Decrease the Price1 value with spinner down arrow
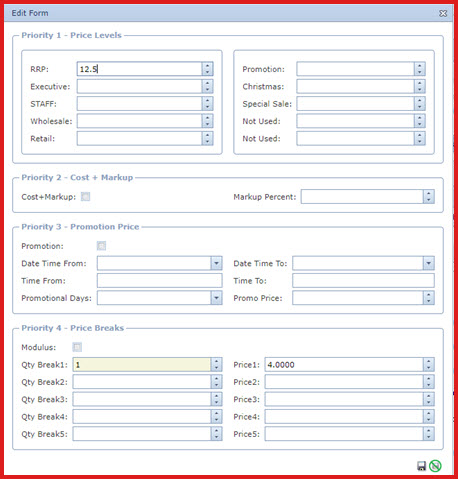This screenshot has height=479, width=458. [x=429, y=368]
